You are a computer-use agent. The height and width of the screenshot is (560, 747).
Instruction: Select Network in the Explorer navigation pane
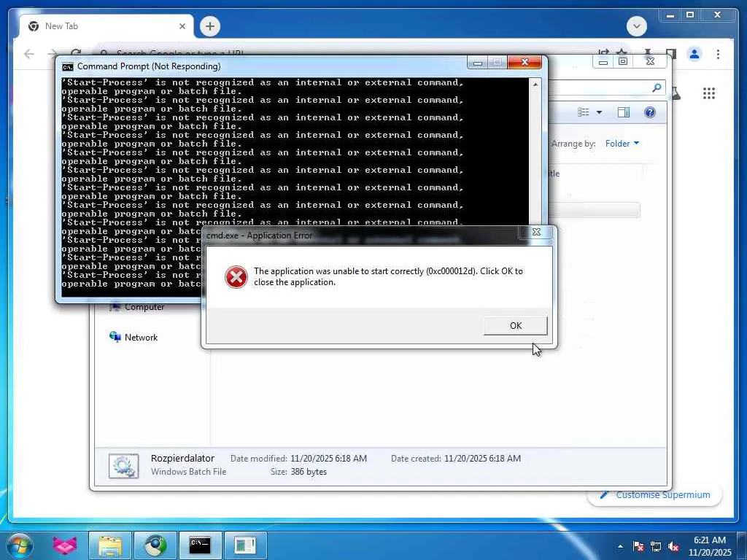pos(141,338)
